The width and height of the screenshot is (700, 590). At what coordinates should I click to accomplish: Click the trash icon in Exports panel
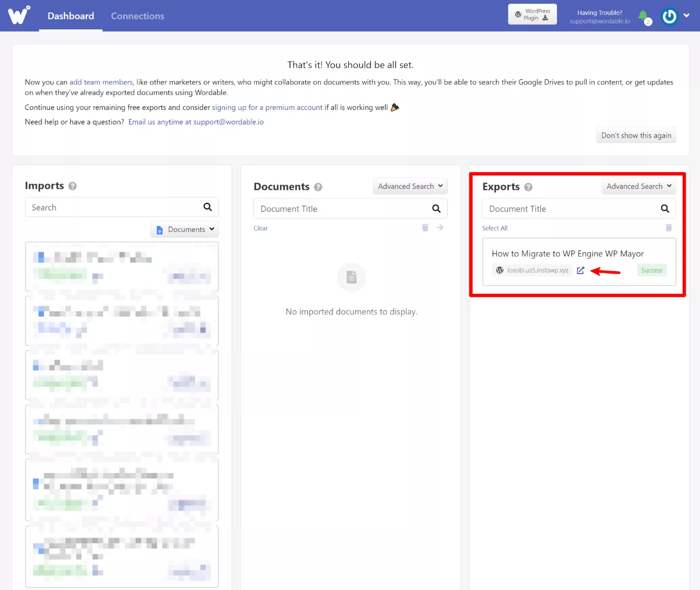click(668, 227)
